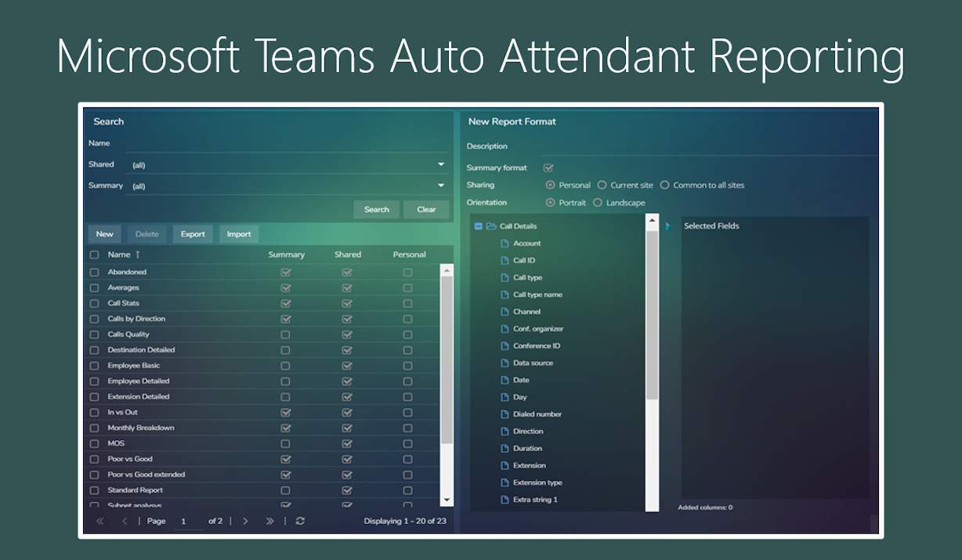Click the document icon beside Account field
The image size is (962, 560).
coord(504,243)
